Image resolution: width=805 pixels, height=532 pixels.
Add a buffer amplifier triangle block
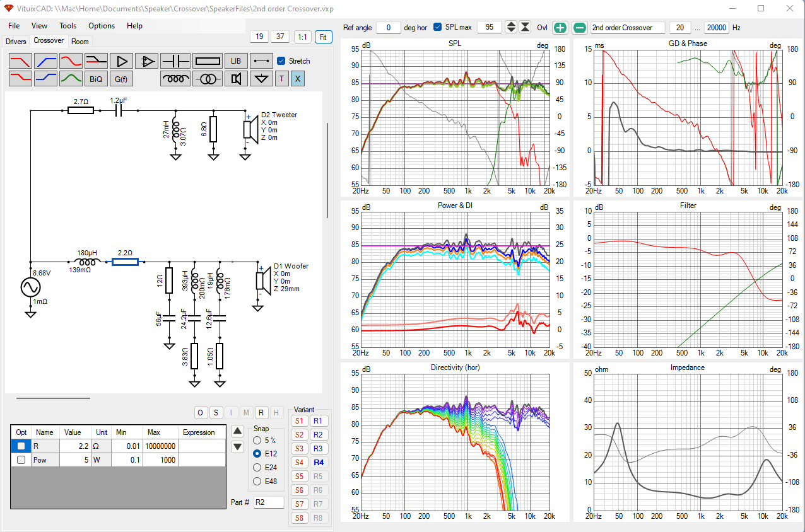coord(122,61)
